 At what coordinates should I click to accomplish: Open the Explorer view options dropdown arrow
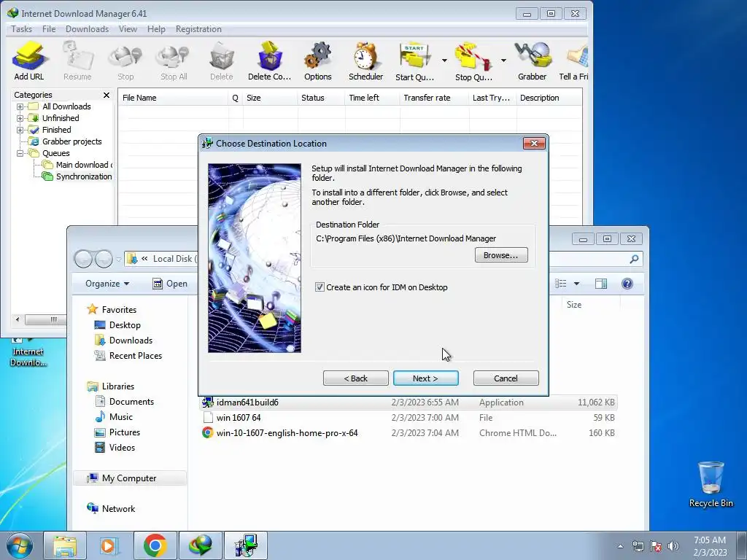(576, 284)
